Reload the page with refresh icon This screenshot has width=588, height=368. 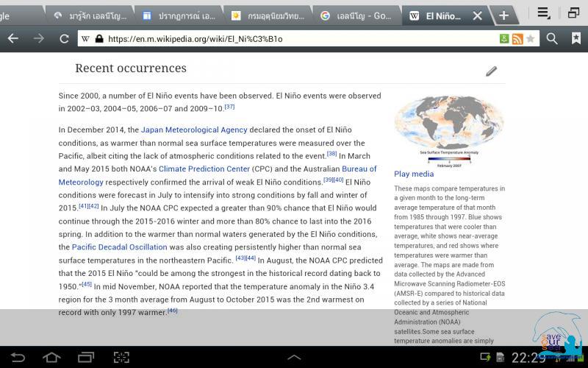64,38
